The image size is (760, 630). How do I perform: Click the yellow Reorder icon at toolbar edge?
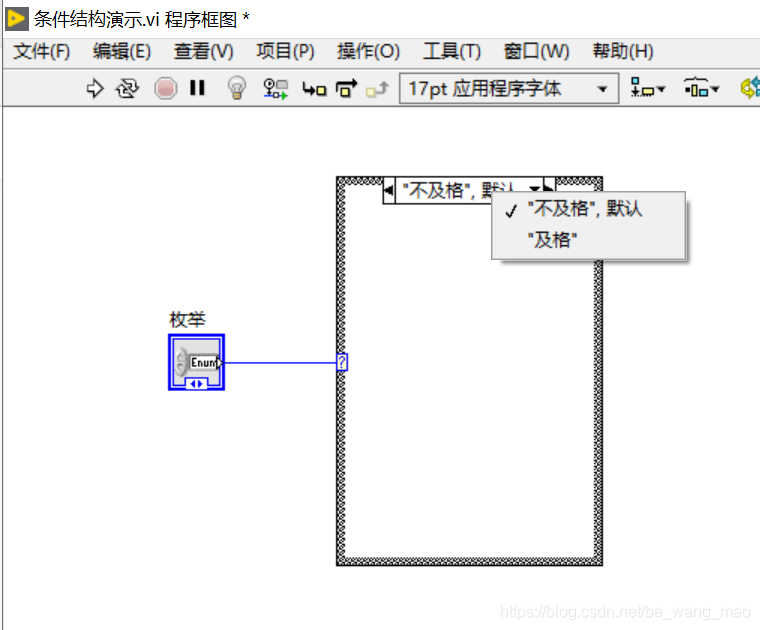(750, 88)
